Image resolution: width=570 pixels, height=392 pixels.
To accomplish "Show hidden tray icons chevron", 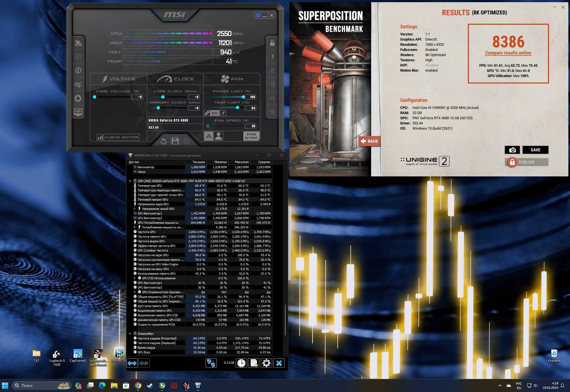I will (x=500, y=385).
